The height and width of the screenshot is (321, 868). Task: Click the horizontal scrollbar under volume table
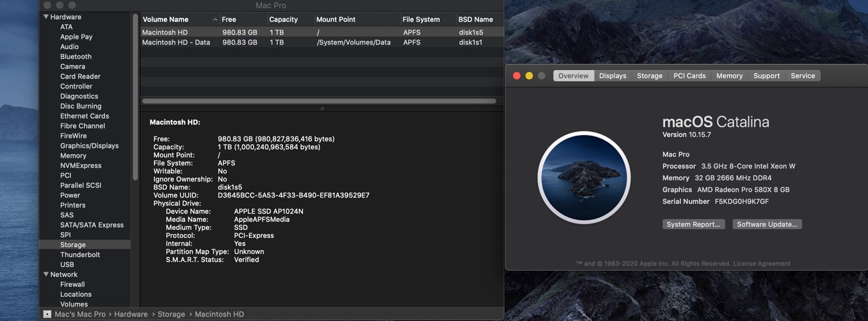319,101
